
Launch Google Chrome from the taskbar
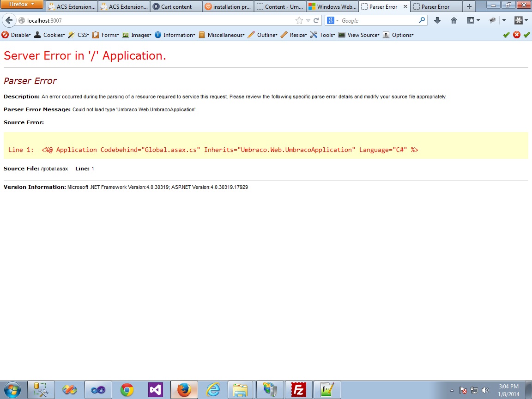127,390
